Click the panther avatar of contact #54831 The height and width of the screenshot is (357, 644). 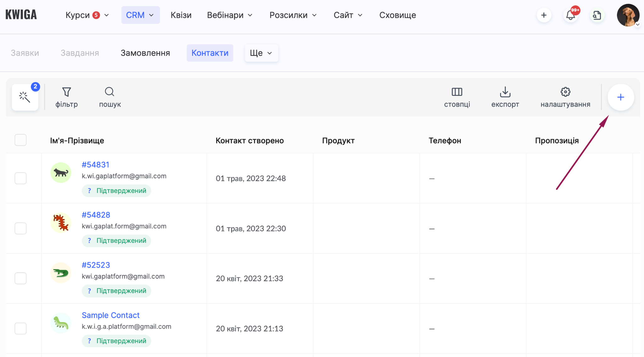61,172
